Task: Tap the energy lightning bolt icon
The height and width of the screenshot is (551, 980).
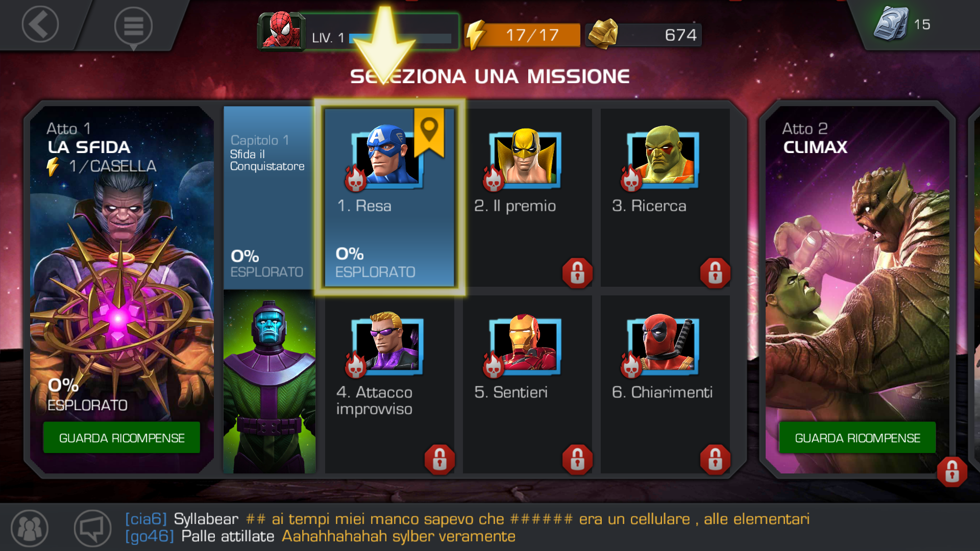Action: [476, 35]
